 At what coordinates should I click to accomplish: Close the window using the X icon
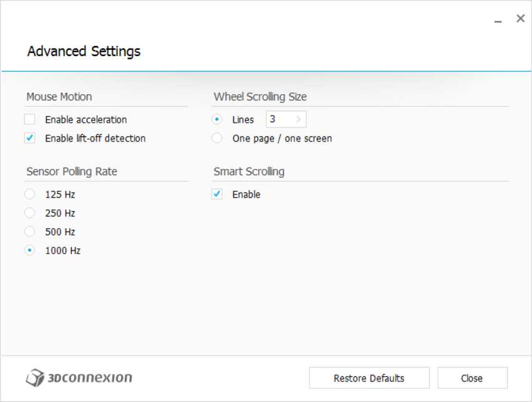pos(520,19)
